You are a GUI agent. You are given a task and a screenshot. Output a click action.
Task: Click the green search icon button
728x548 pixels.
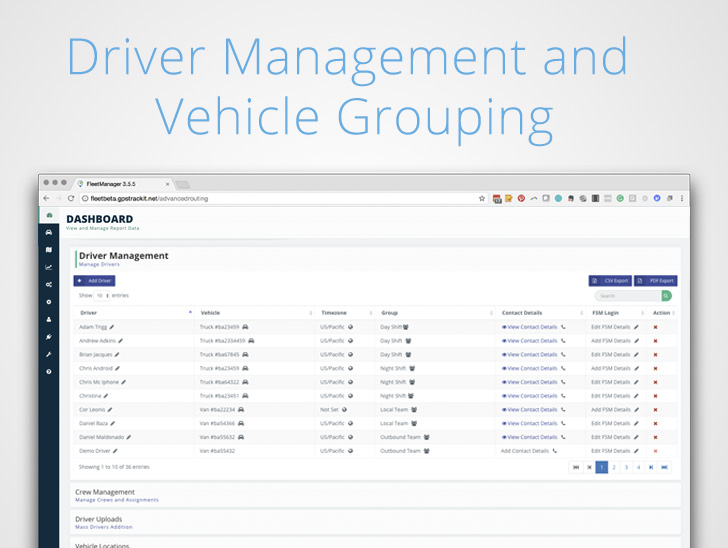click(x=666, y=296)
